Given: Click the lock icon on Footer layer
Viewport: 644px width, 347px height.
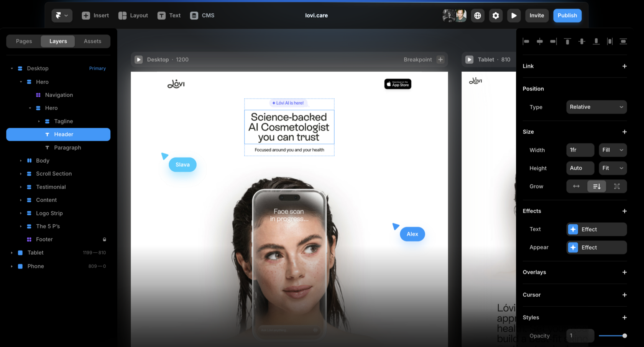Looking at the screenshot, I should click(104, 239).
